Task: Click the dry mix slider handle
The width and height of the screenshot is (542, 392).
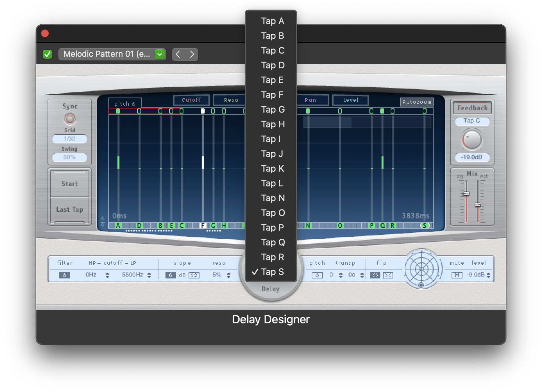Action: pos(466,193)
